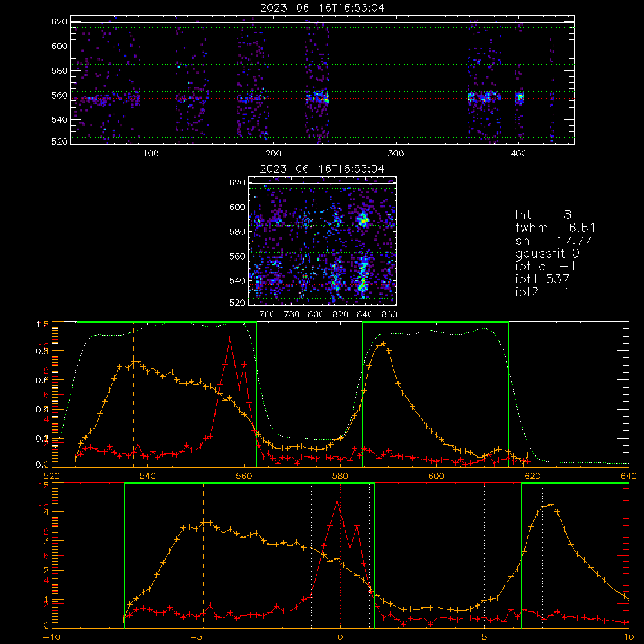Click the right thick green bar atop the upper profile plot
The width and height of the screenshot is (644, 644).
[x=435, y=322]
